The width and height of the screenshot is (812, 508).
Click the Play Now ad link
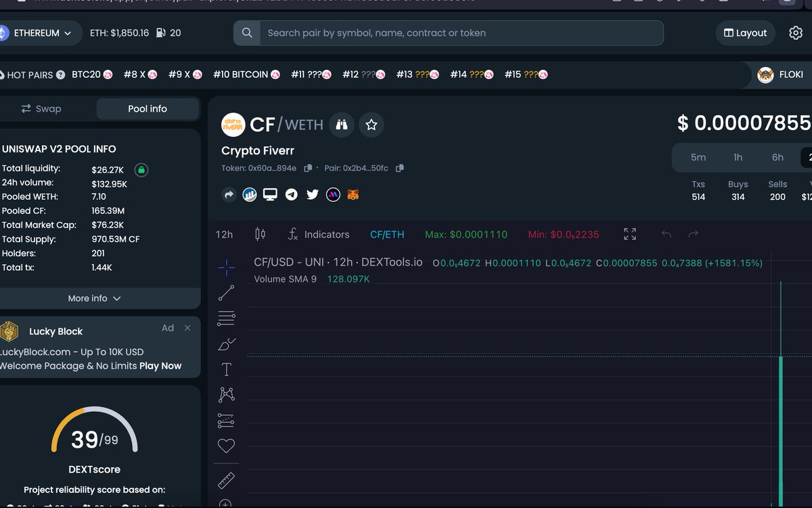(x=160, y=366)
